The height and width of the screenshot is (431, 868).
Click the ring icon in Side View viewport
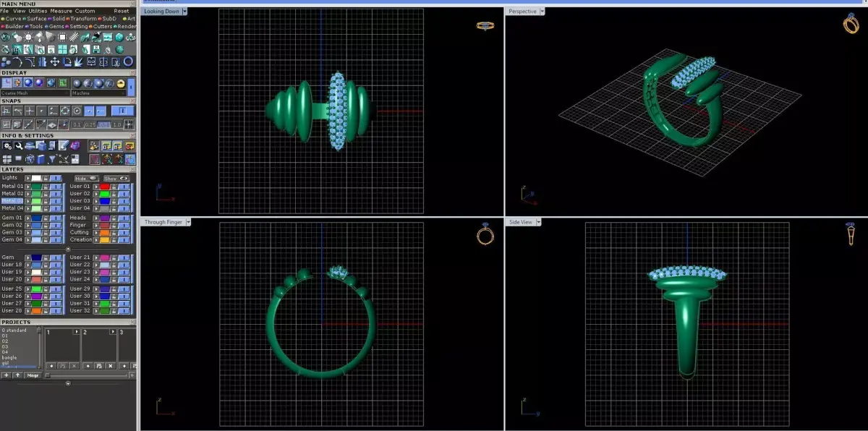(x=851, y=234)
